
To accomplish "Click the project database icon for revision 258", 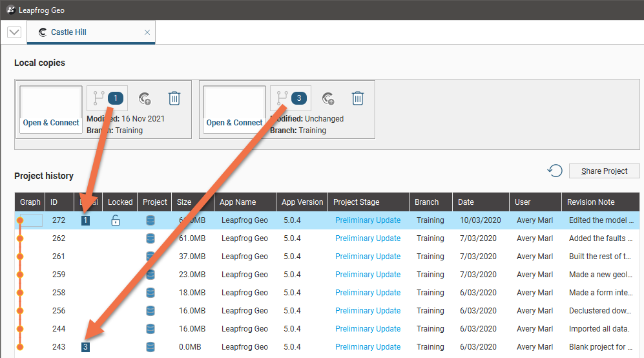I will click(151, 293).
